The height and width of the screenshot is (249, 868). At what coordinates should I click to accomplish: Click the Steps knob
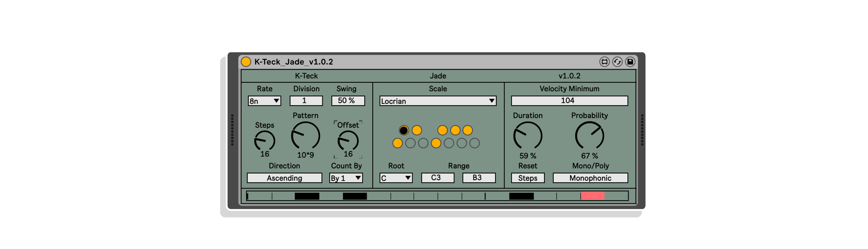[x=264, y=141]
